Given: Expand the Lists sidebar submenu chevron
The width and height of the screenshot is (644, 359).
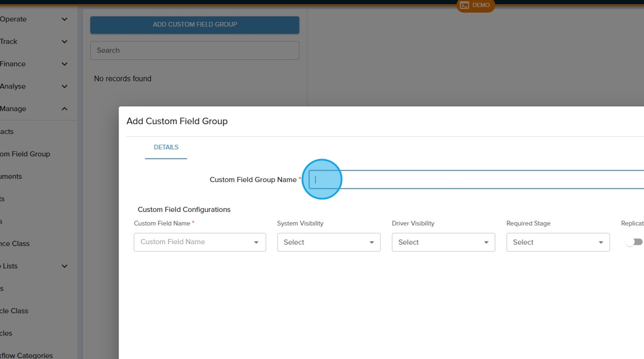Looking at the screenshot, I should coord(64,266).
